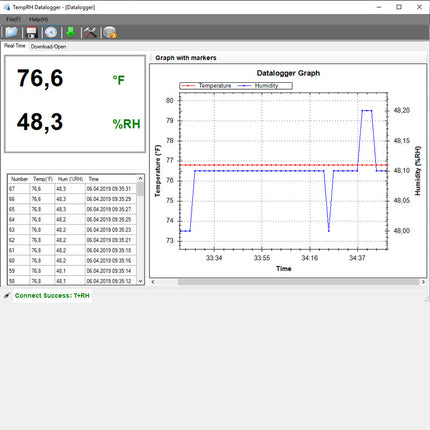Open file with the folder icon
Image resolution: width=430 pixels, height=430 pixels.
click(12, 33)
